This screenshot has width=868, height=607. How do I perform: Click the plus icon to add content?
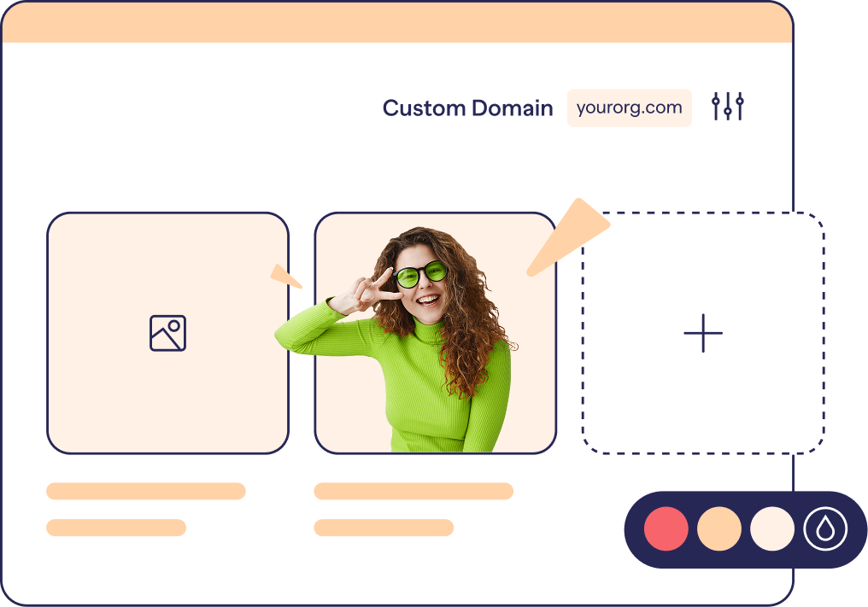[703, 333]
